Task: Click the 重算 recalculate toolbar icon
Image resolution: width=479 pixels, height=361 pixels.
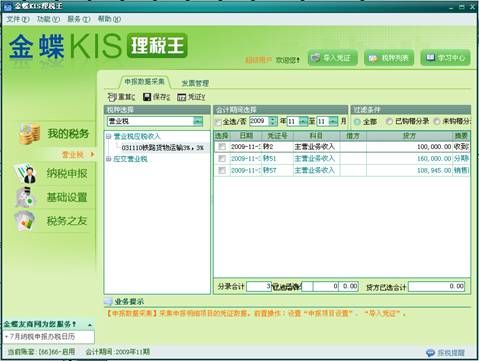Action: [112, 97]
